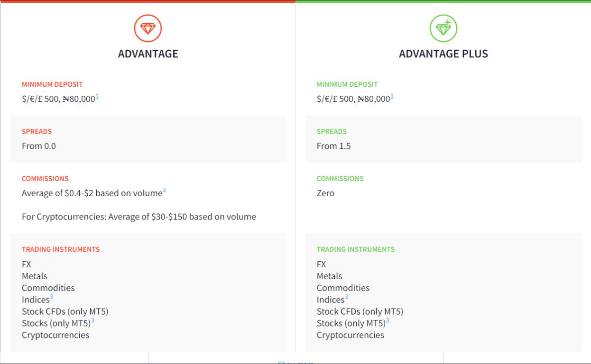The height and width of the screenshot is (364, 591).
Task: Click the "Zero" commissions value
Action: pos(325,193)
